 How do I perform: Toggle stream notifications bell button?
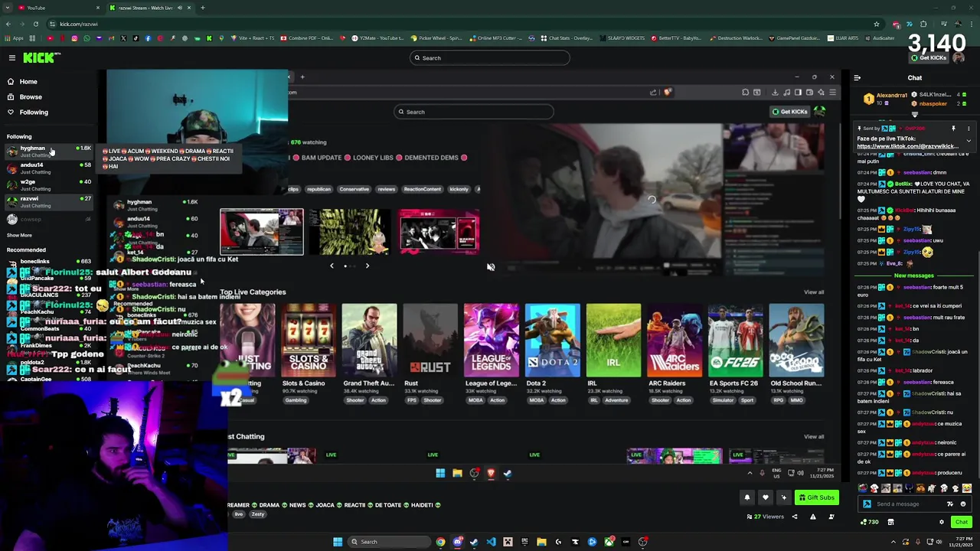pos(747,497)
